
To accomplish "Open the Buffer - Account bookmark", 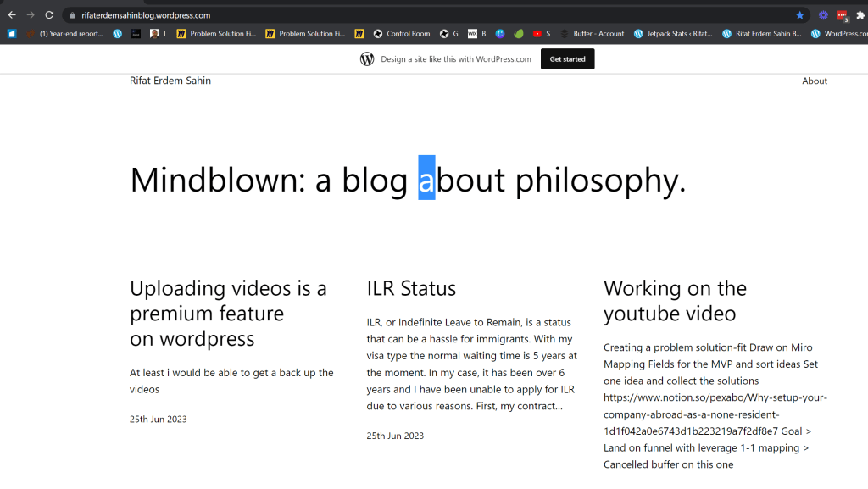I will click(592, 34).
